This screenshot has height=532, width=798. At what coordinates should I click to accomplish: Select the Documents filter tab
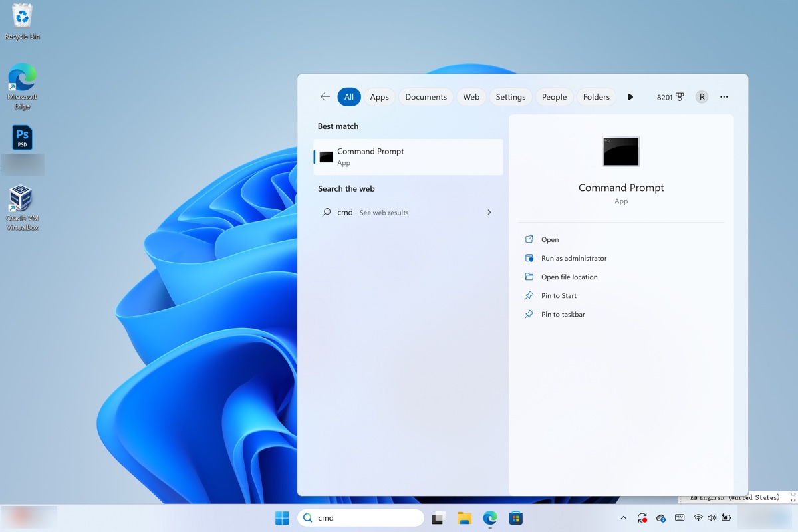(x=426, y=96)
